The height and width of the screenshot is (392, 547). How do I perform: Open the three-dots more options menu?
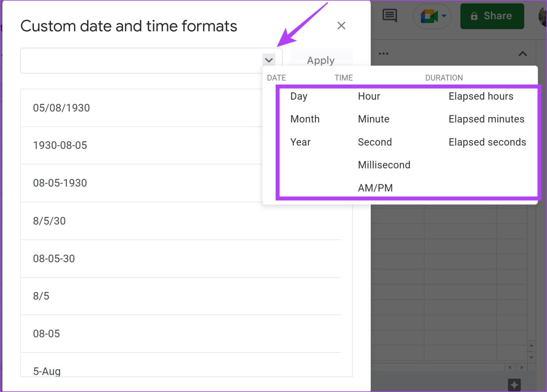pos(384,54)
